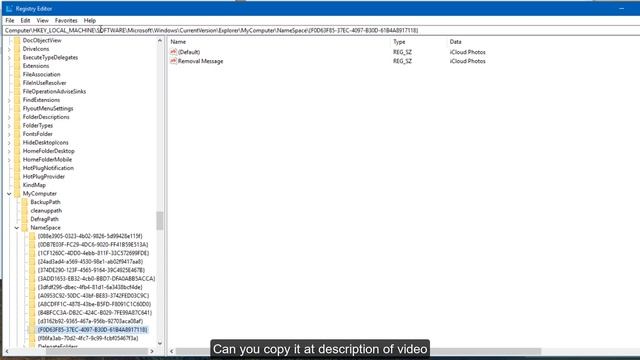Click the HotPlugNotification folder icon
The image size is (640, 360).
(17, 168)
